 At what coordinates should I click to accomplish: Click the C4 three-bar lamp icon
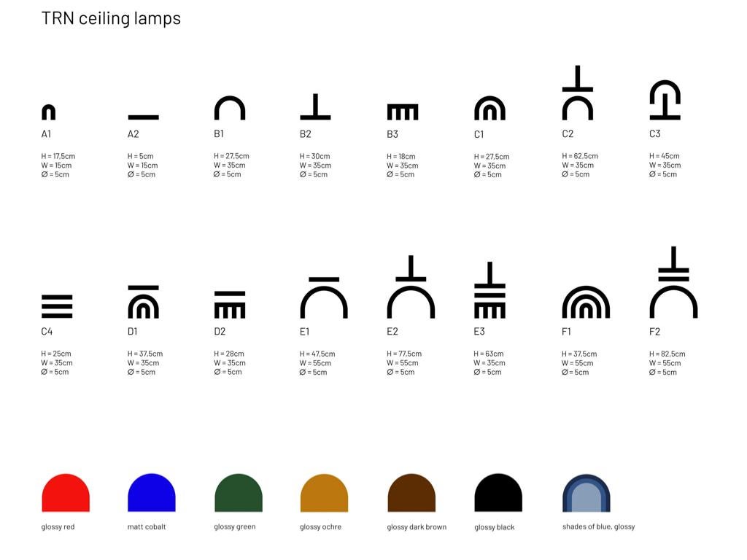pos(57,306)
